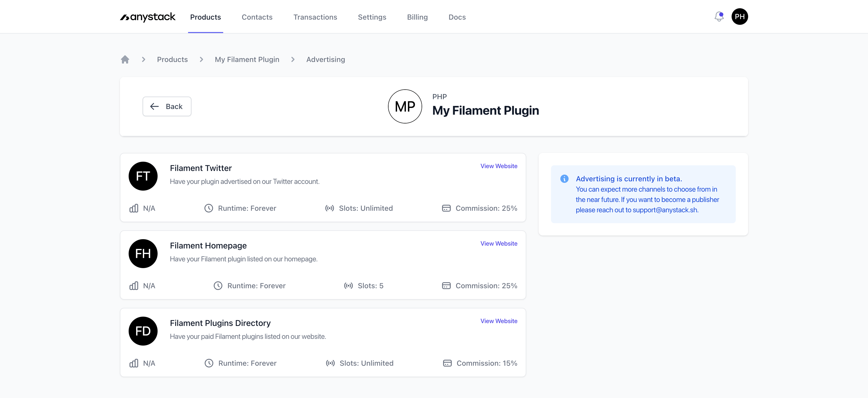Screen dimensions: 868x398
Task: Click 'N/A' in Filament Plugins Directory card
Action: click(x=149, y=363)
